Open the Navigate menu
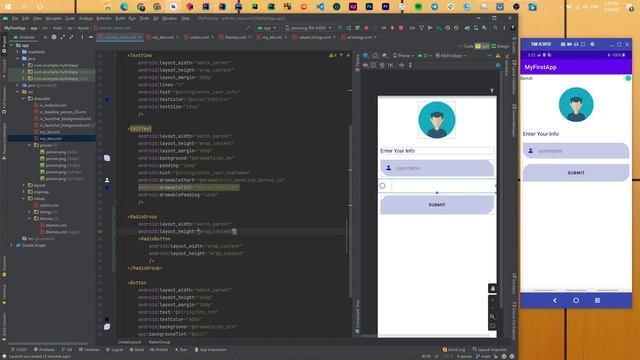The image size is (640, 360). pos(53,18)
